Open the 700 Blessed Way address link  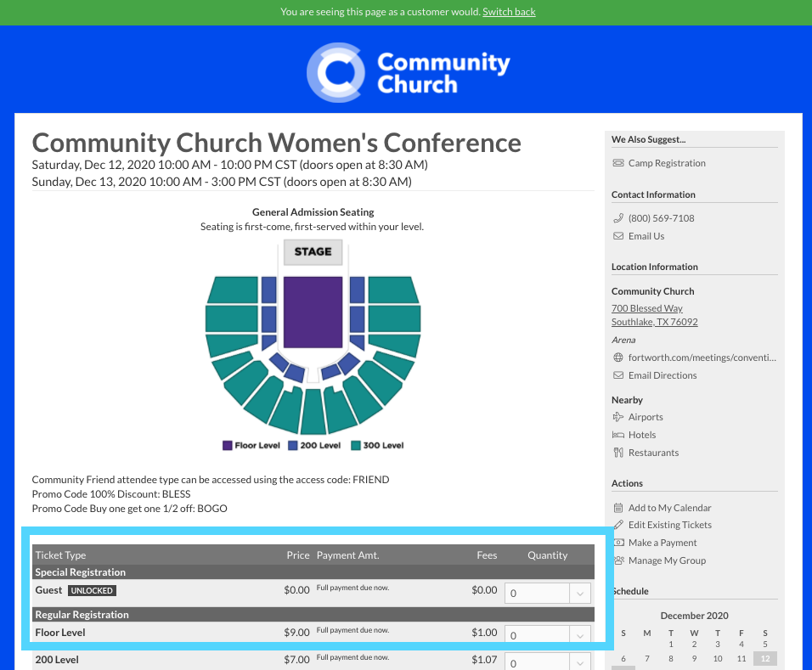(x=646, y=307)
